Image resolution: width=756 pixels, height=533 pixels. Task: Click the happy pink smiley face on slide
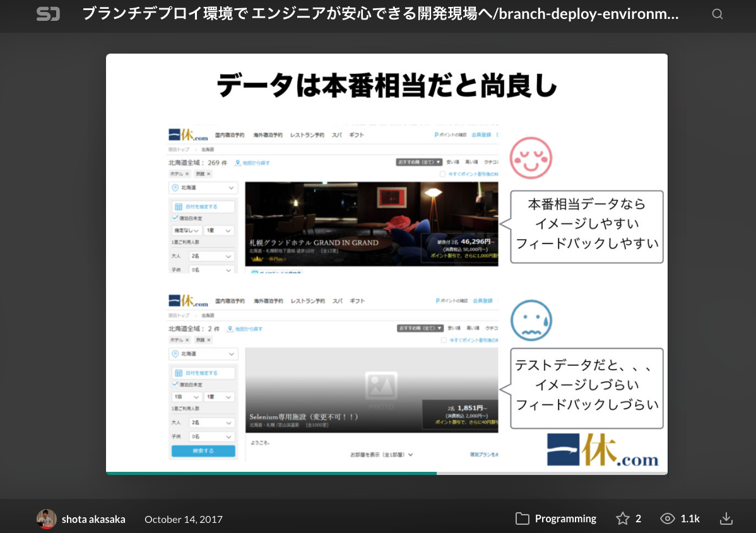[531, 158]
